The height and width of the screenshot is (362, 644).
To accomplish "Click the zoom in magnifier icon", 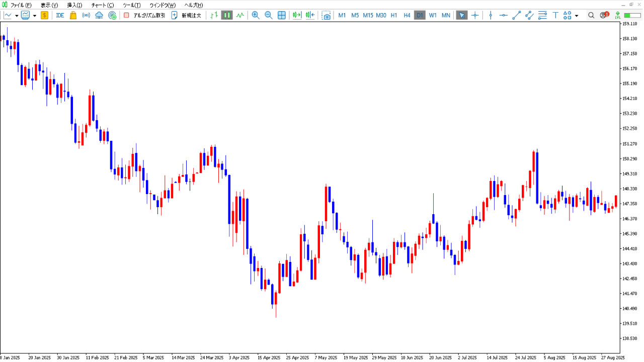I will click(256, 15).
